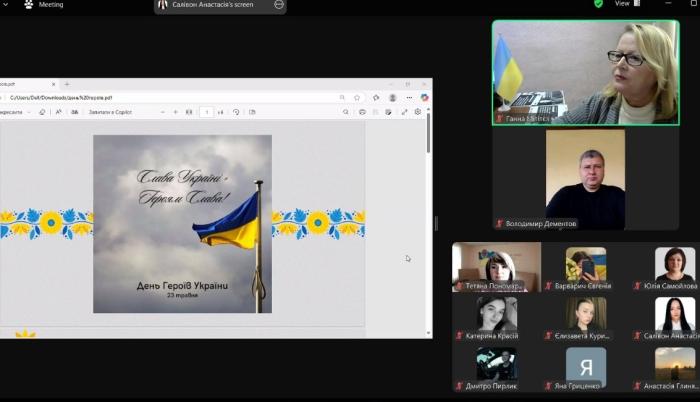Viewport: 700px width, 402px height.
Task: Click the PDF save icon
Action: point(375,112)
